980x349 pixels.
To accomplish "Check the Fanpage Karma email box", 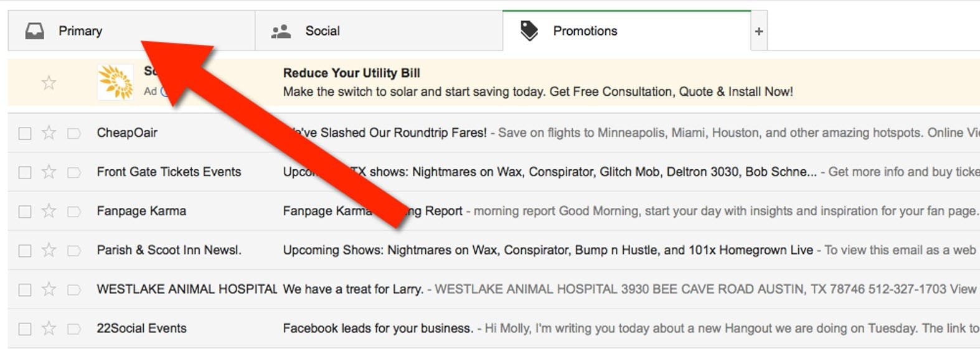I will (x=25, y=212).
